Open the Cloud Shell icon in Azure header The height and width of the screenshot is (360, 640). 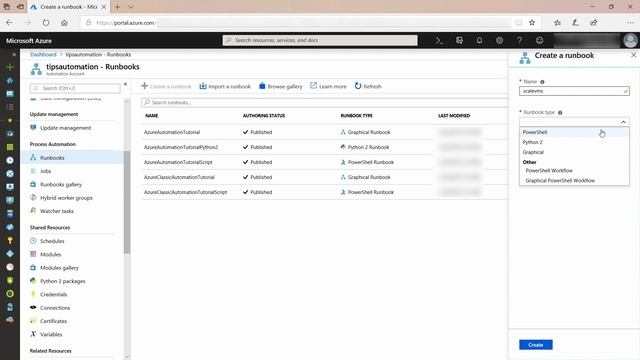(439, 40)
